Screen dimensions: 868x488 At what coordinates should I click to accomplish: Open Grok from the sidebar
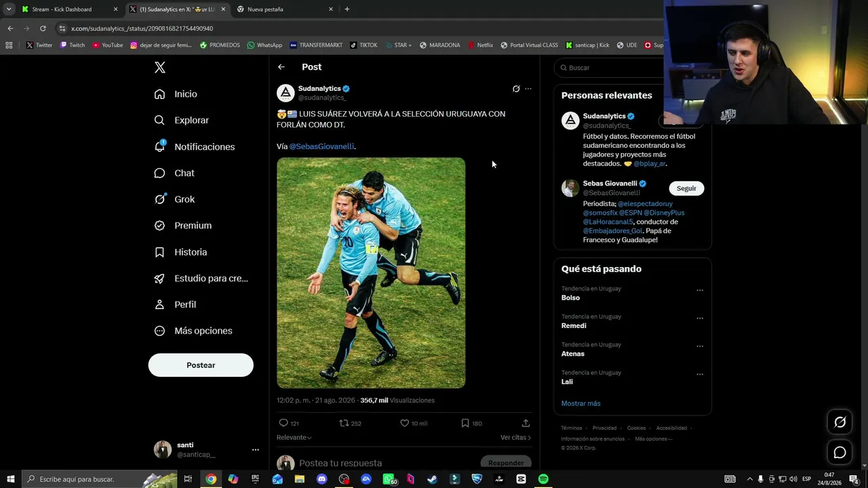tap(174, 199)
